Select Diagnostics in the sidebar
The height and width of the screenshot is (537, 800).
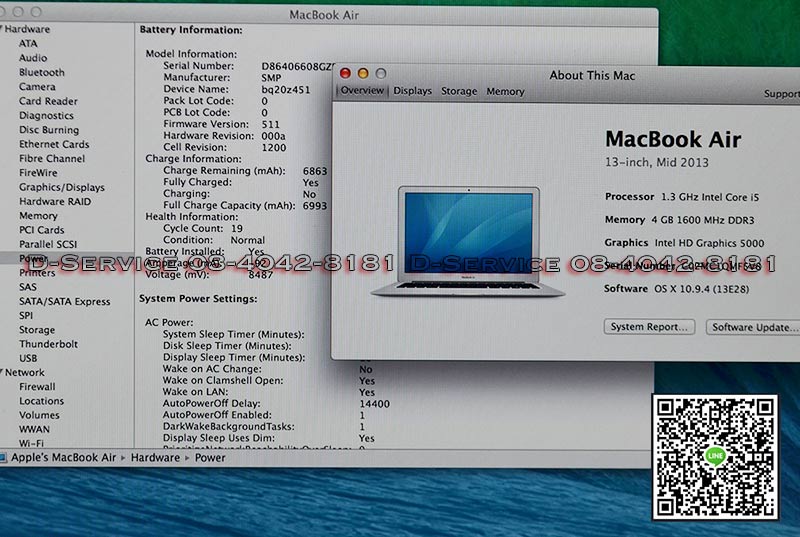[x=46, y=115]
